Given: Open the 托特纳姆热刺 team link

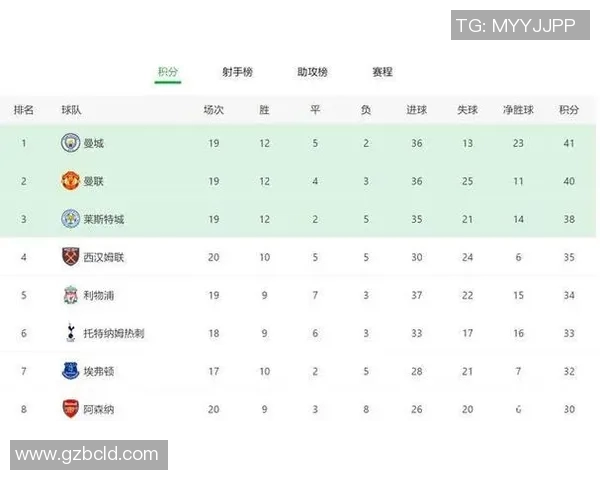Looking at the screenshot, I should click(113, 333).
